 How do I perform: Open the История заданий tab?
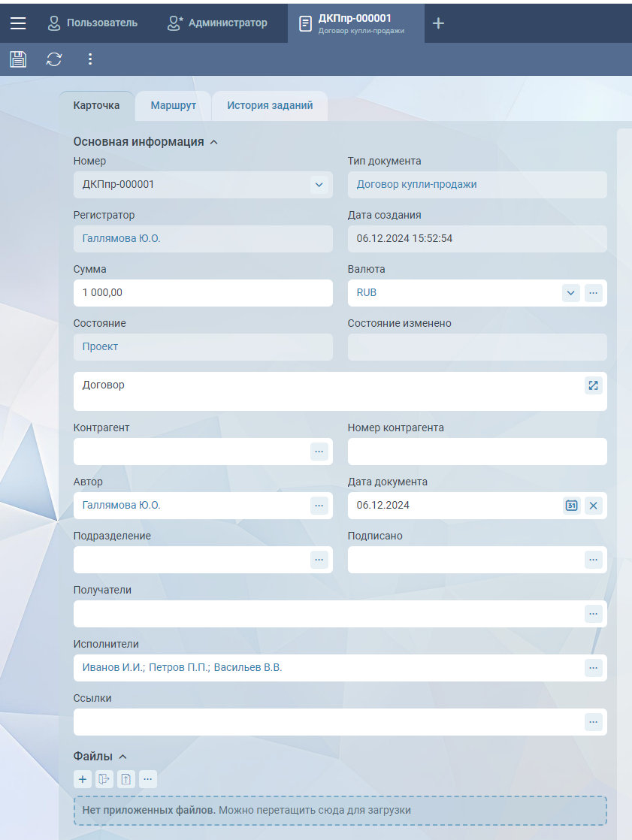[270, 106]
